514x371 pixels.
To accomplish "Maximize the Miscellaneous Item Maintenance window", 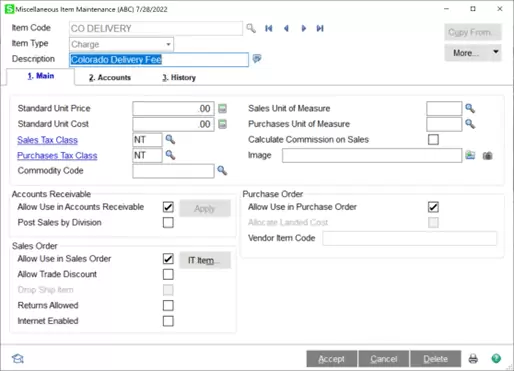I will point(473,9).
